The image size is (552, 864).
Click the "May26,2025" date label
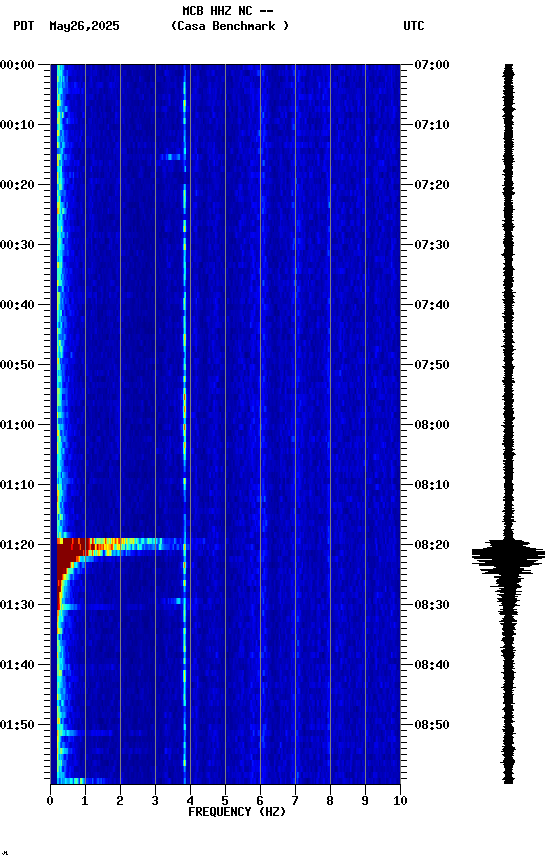coord(84,26)
